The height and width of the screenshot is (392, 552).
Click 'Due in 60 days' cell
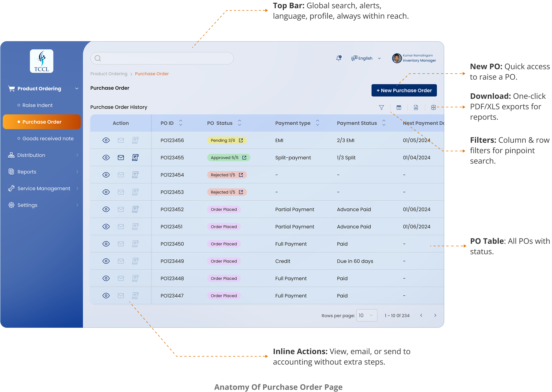tap(355, 261)
